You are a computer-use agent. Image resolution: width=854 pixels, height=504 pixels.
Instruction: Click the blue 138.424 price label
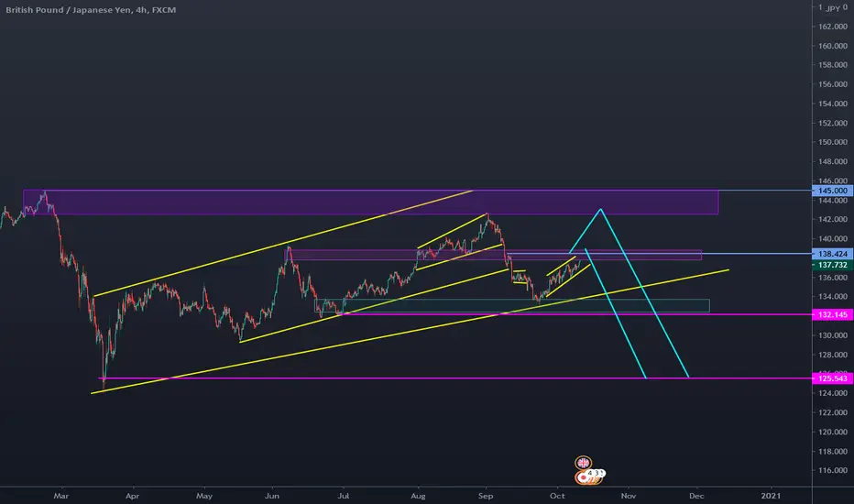[x=832, y=254]
